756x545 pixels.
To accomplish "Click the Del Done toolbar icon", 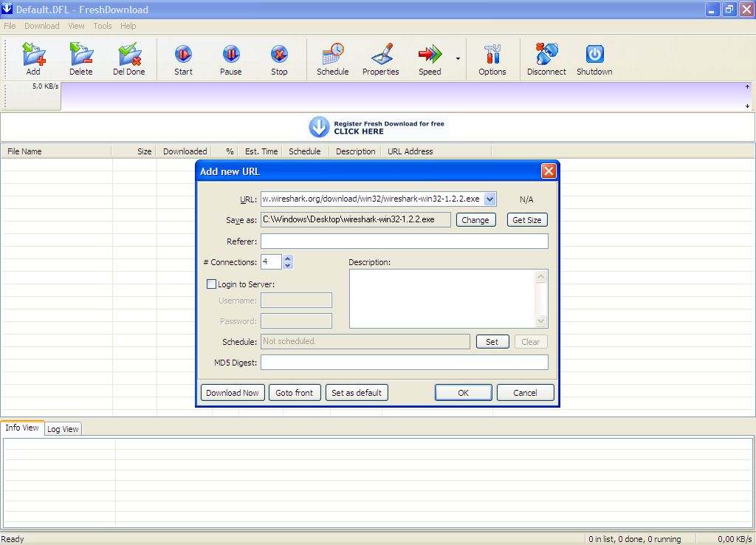I will 128,59.
